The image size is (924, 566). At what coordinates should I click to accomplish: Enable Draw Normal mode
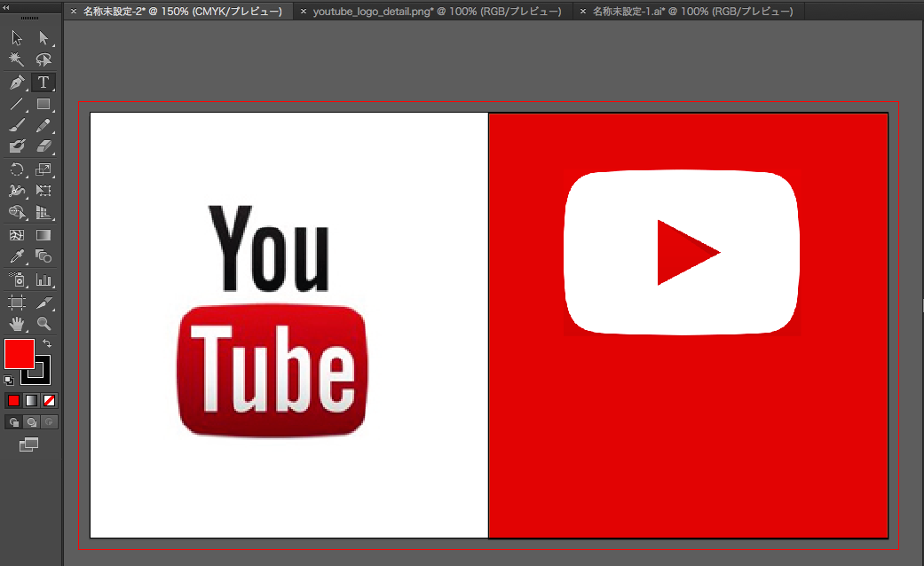13,421
